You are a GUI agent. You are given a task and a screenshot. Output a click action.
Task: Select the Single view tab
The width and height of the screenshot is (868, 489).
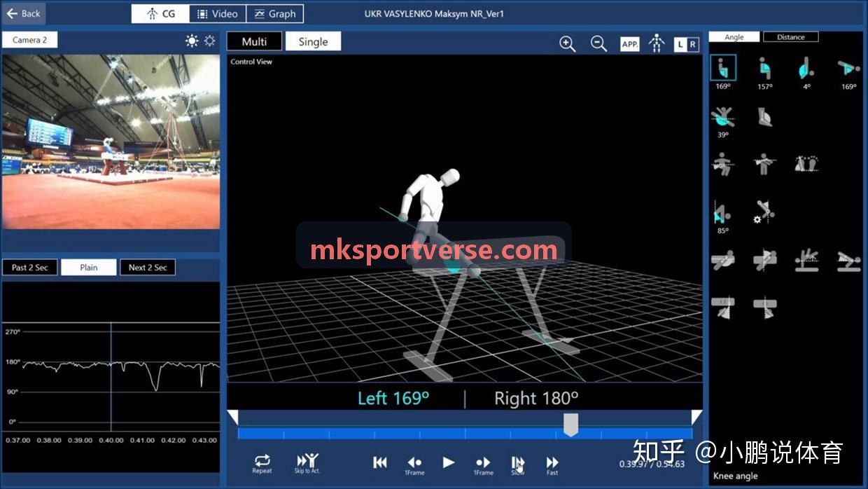click(313, 41)
